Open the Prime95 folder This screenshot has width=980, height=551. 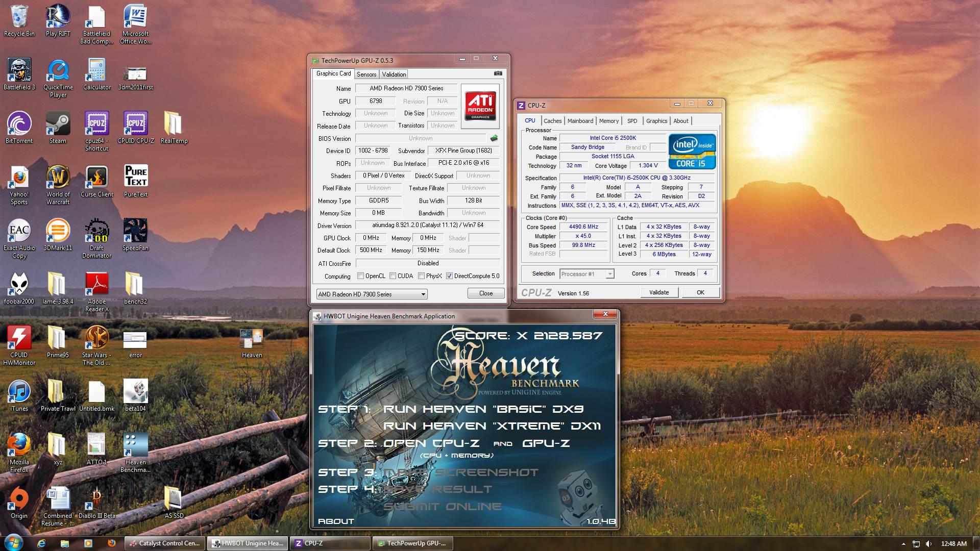pyautogui.click(x=58, y=342)
